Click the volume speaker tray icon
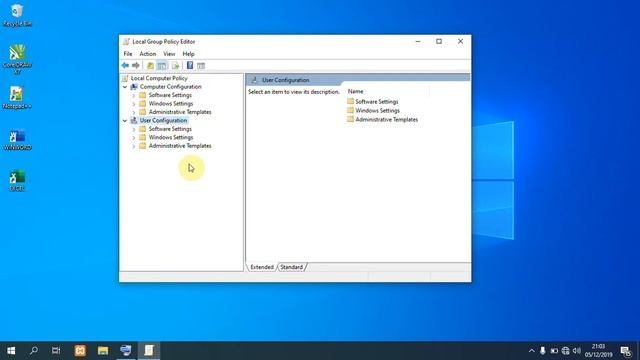The width and height of the screenshot is (640, 360). [577, 351]
